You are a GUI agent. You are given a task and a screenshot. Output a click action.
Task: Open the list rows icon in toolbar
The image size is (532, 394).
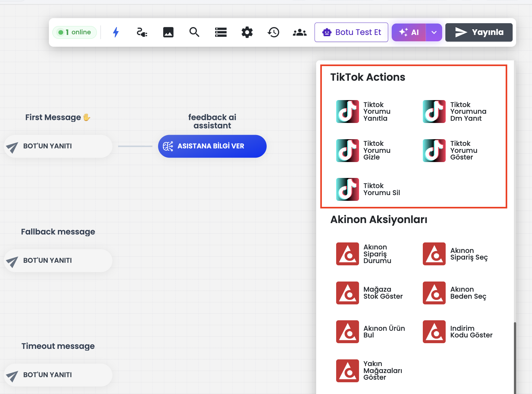(221, 32)
